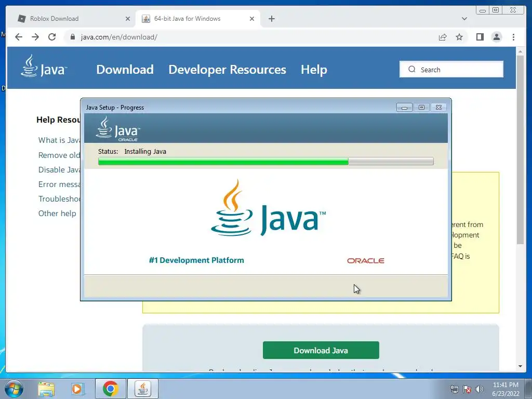Click the Java Oracle logo in the setup header

click(x=118, y=129)
